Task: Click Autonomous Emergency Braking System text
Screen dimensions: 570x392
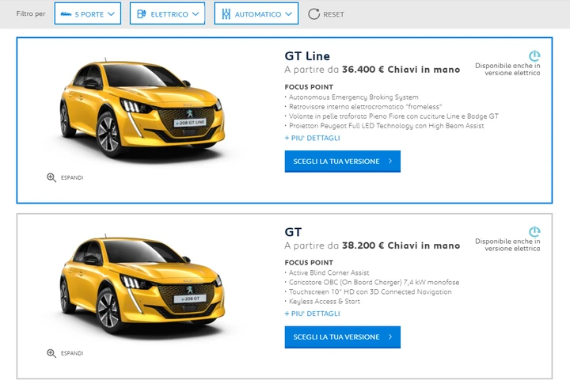Action: (x=353, y=97)
